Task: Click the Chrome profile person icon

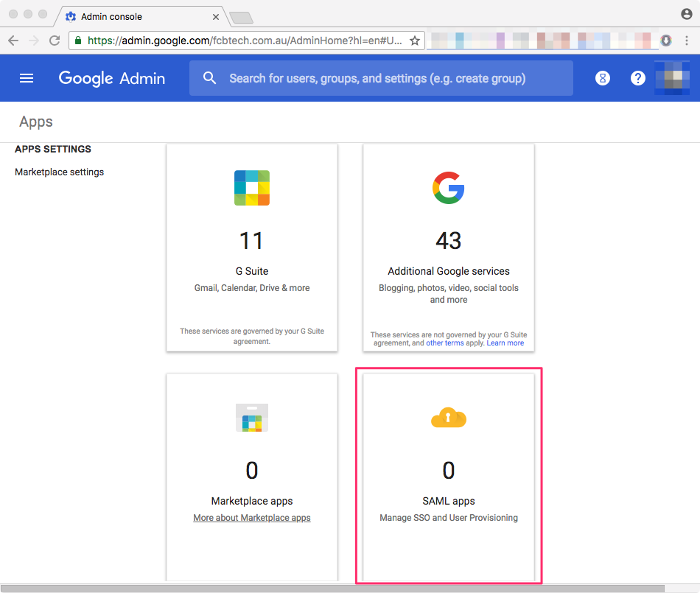Action: coord(687,14)
